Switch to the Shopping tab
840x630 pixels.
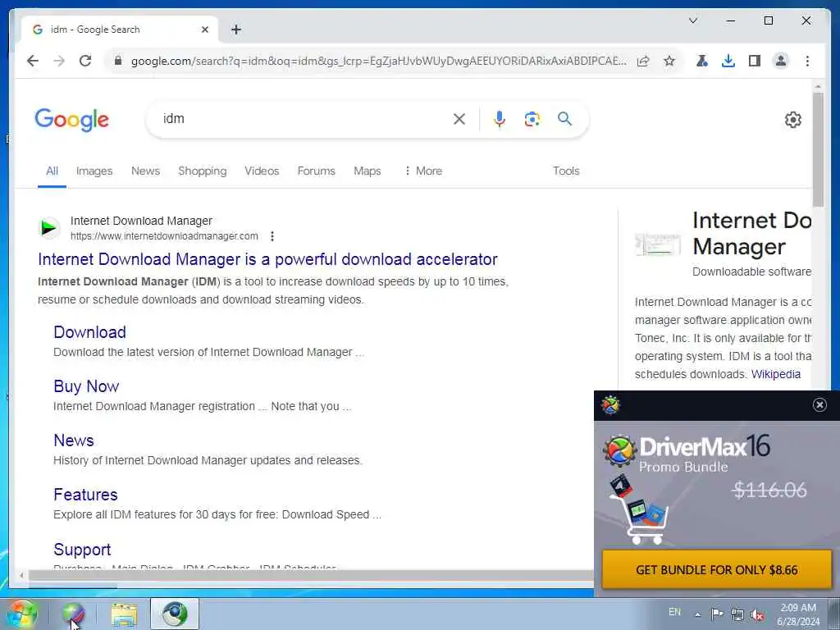click(x=203, y=171)
